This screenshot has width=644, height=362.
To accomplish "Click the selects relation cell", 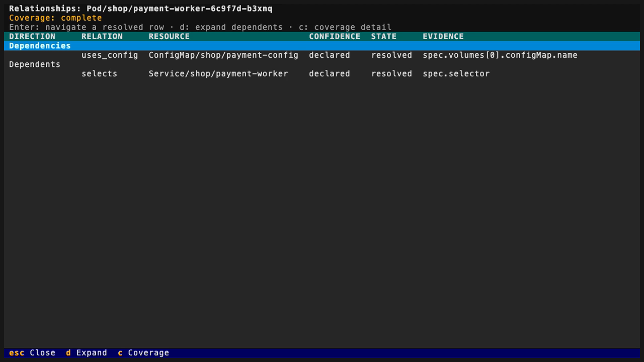I will tap(99, 74).
